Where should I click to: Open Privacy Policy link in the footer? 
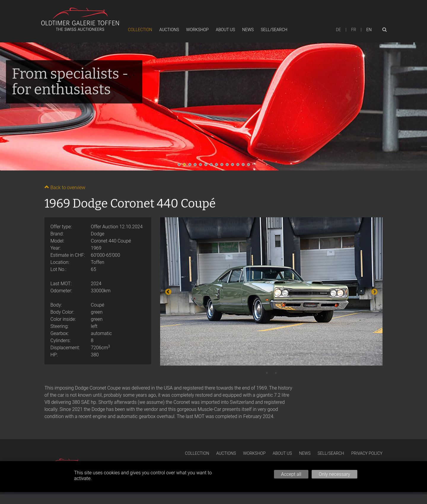pyautogui.click(x=367, y=453)
